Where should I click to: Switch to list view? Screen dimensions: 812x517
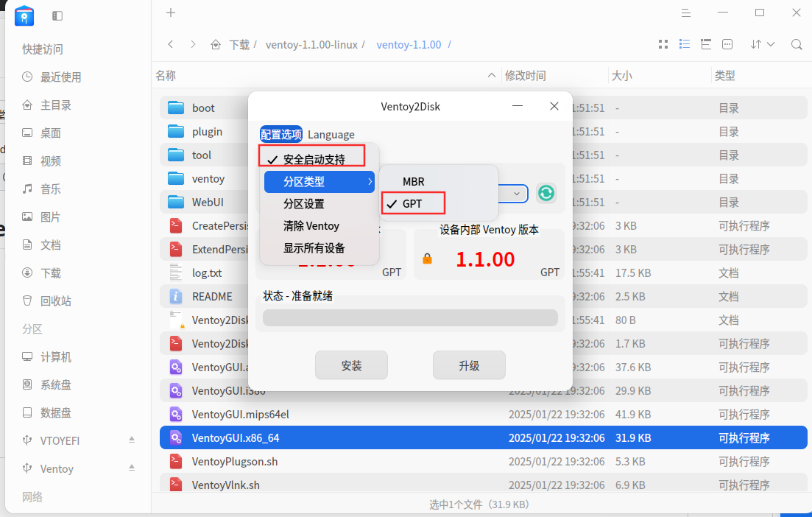685,44
